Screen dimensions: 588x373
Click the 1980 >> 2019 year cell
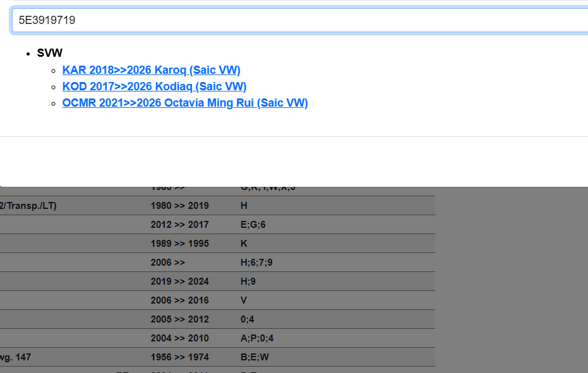pos(179,206)
